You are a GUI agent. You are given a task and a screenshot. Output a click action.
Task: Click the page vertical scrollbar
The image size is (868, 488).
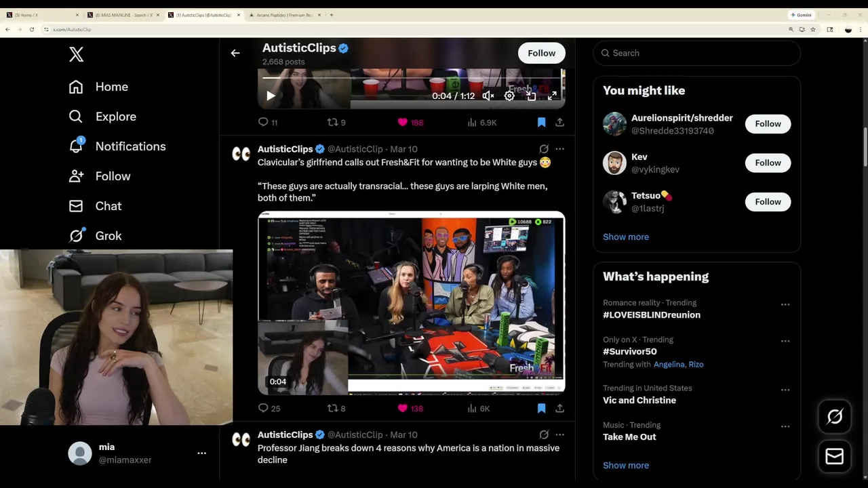pyautogui.click(x=865, y=146)
